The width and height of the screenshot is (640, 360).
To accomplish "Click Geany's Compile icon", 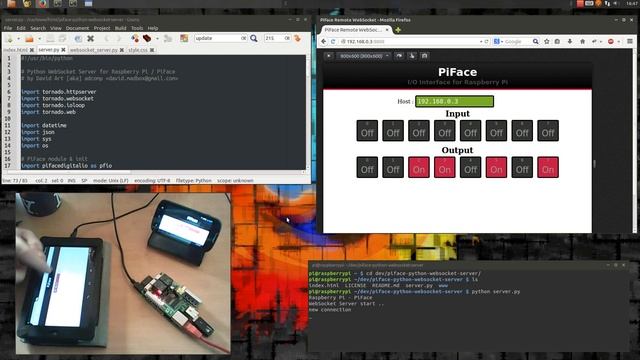I will click(135, 38).
